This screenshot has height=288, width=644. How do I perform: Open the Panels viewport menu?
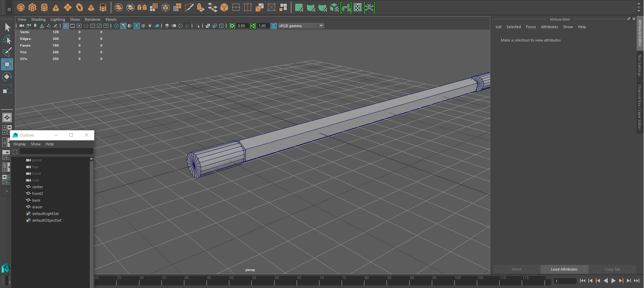[111, 19]
